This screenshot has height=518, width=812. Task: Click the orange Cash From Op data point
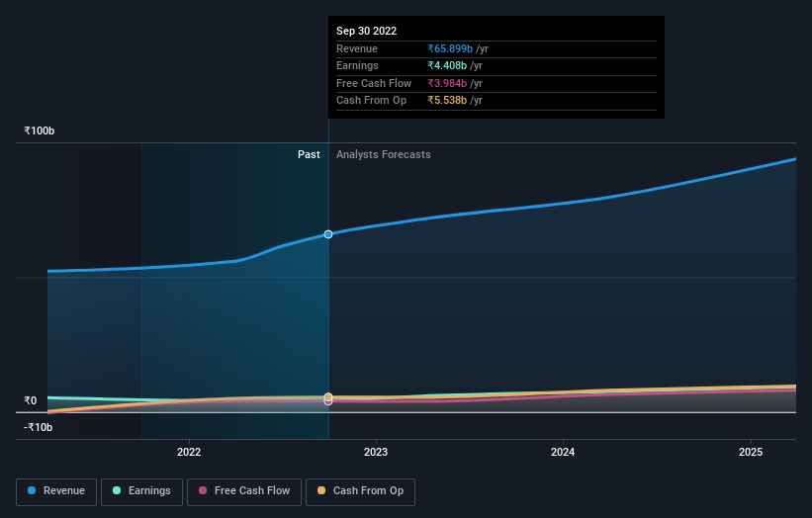(x=328, y=397)
